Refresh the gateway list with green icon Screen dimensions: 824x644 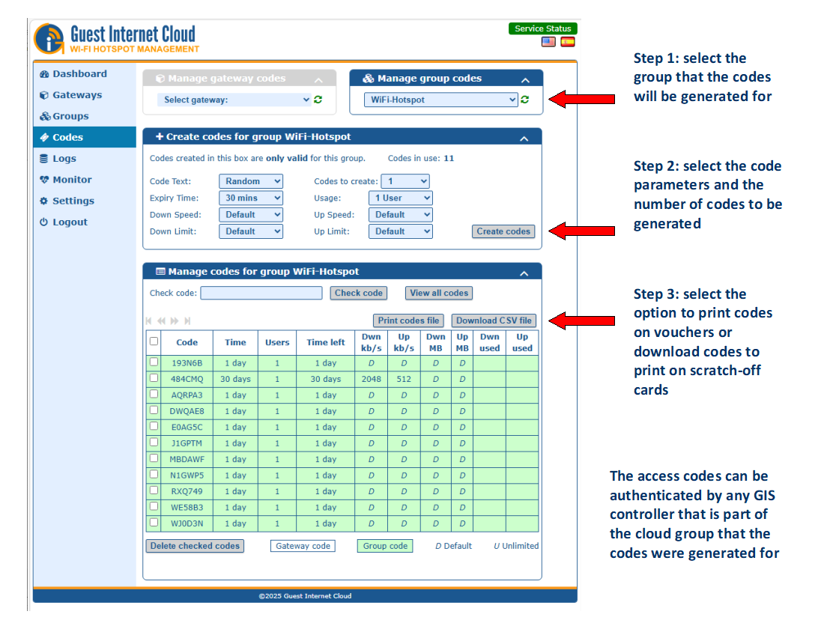pyautogui.click(x=318, y=100)
